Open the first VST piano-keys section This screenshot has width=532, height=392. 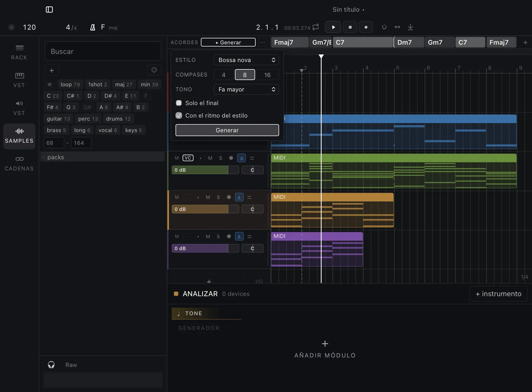coord(19,80)
